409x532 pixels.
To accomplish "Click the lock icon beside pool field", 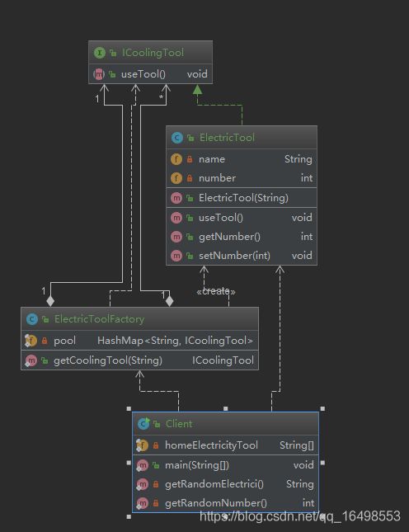I will [45, 341].
